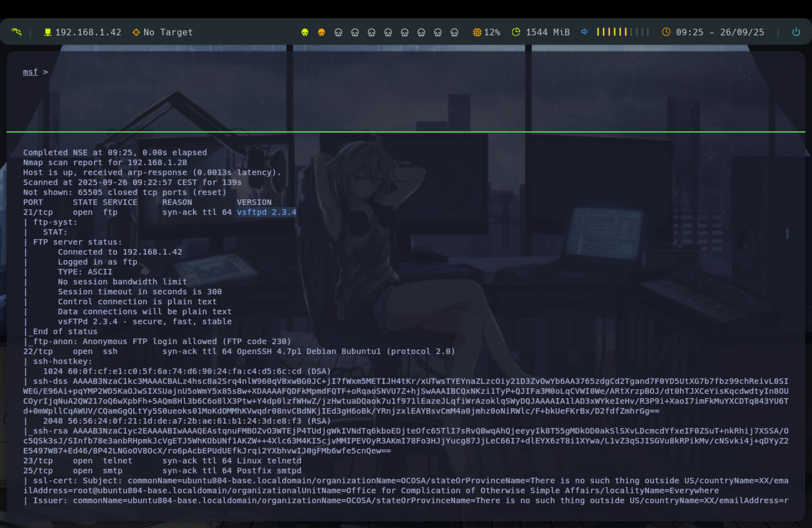The image size is (812, 528).
Task: Click the msf prompt in top pane
Action: tap(30, 72)
